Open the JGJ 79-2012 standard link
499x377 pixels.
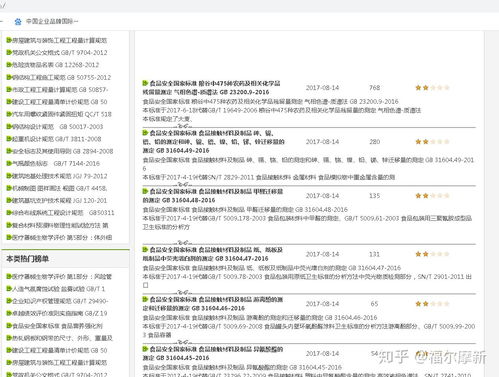[60, 176]
